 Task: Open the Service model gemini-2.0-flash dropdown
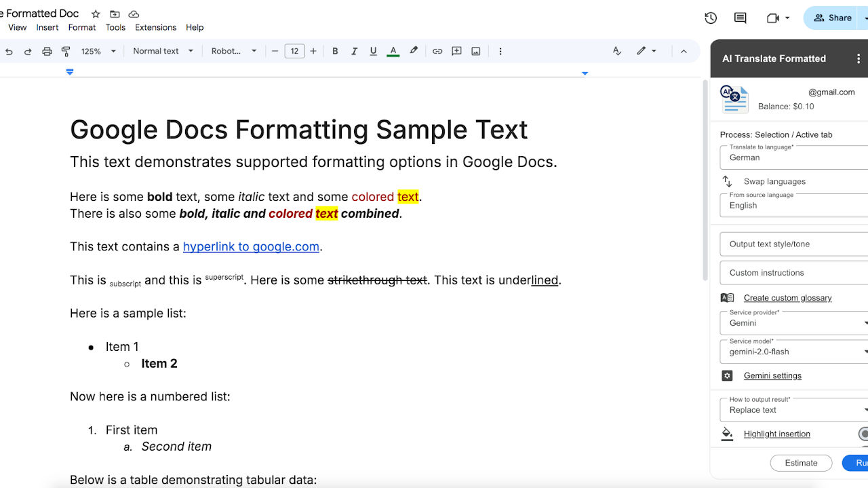pyautogui.click(x=794, y=352)
